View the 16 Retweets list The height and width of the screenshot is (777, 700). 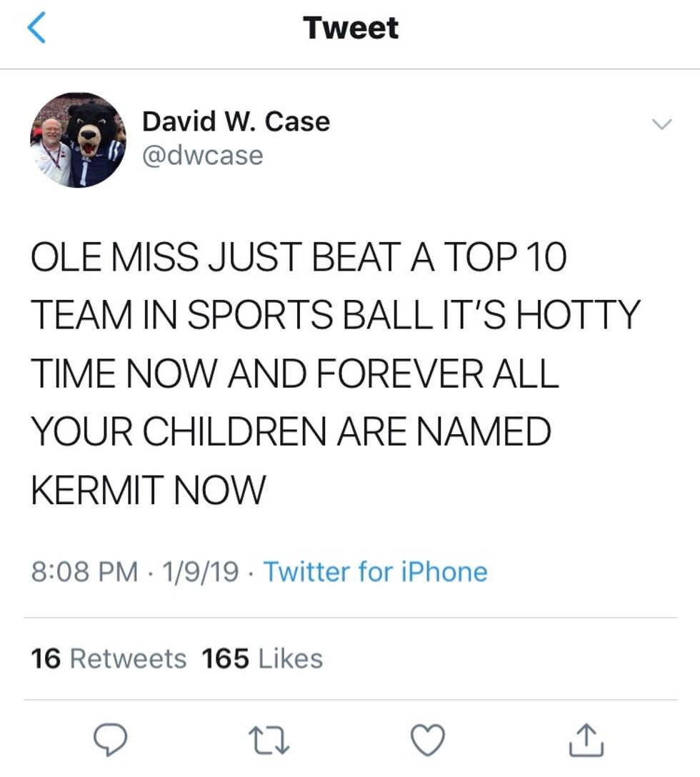click(109, 658)
